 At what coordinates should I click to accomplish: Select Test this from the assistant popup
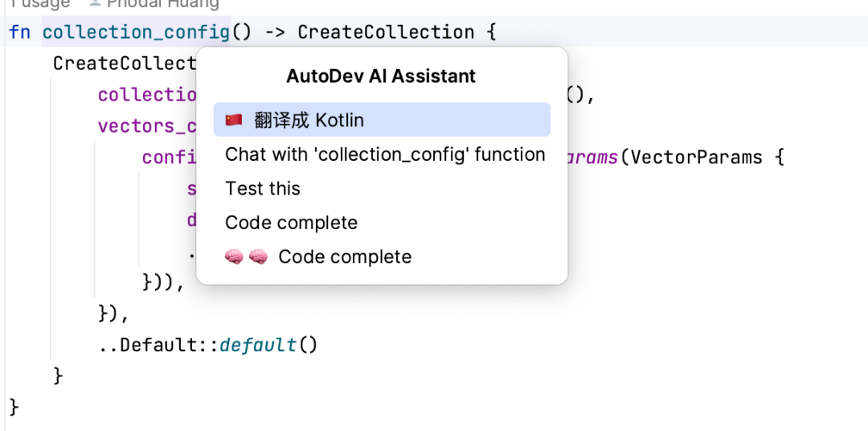coord(262,188)
